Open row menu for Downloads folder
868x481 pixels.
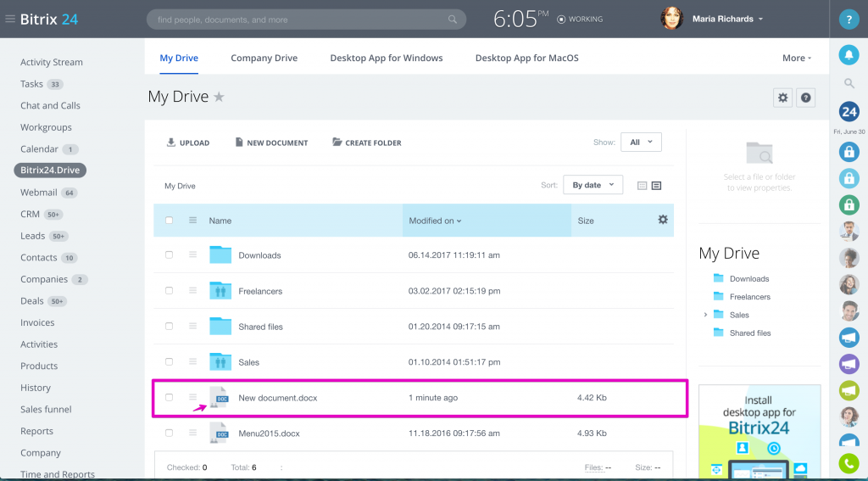click(192, 254)
